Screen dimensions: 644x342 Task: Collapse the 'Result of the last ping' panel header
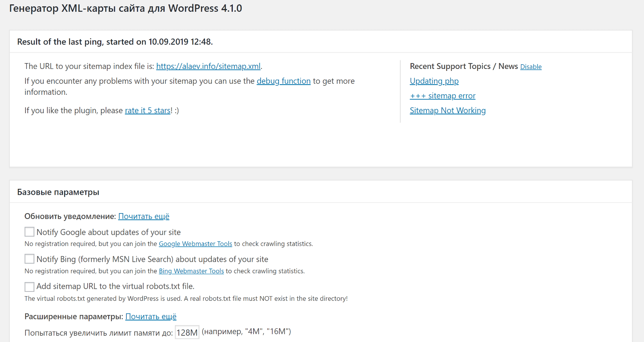(115, 42)
